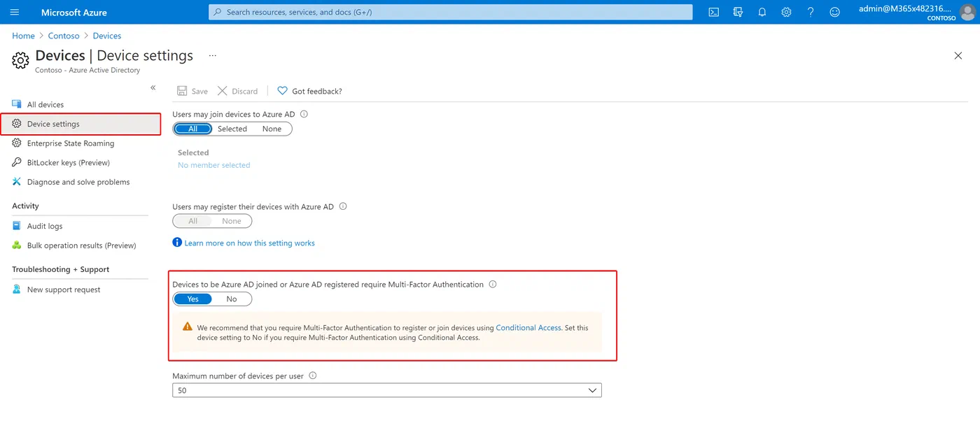Click the orange warning triangle icon
Image resolution: width=980 pixels, height=421 pixels.
pyautogui.click(x=187, y=327)
